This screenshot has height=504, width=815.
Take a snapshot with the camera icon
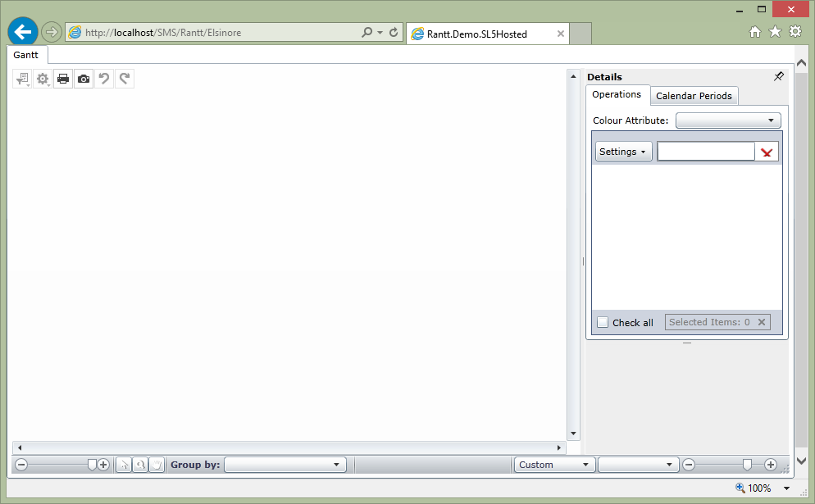click(84, 79)
